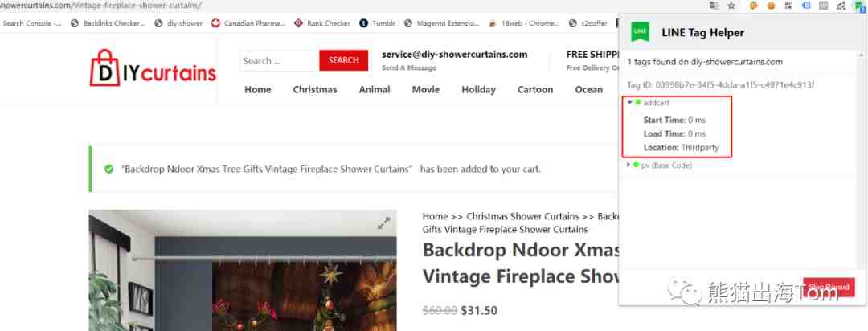This screenshot has width=868, height=331.
Task: Click the service email address link
Action: pos(454,55)
